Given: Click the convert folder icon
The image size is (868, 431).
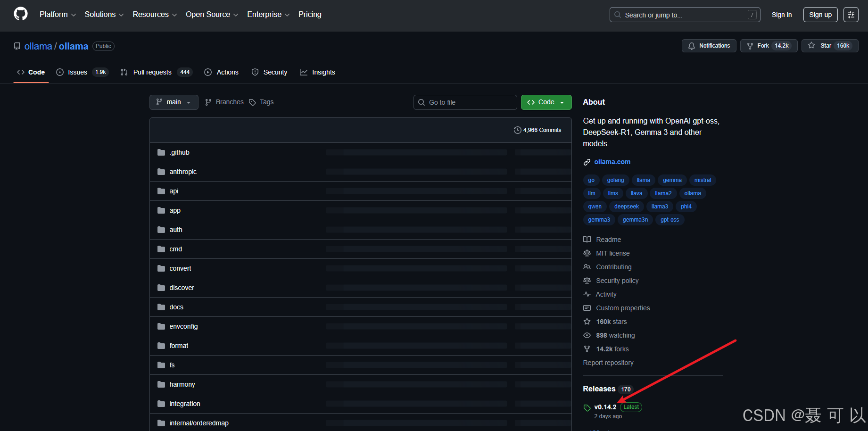Looking at the screenshot, I should 161,268.
